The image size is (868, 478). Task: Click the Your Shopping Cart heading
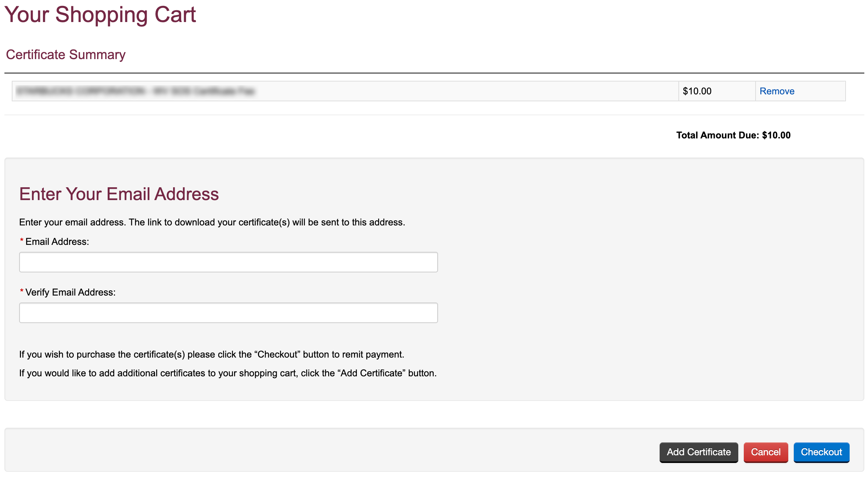(x=100, y=15)
